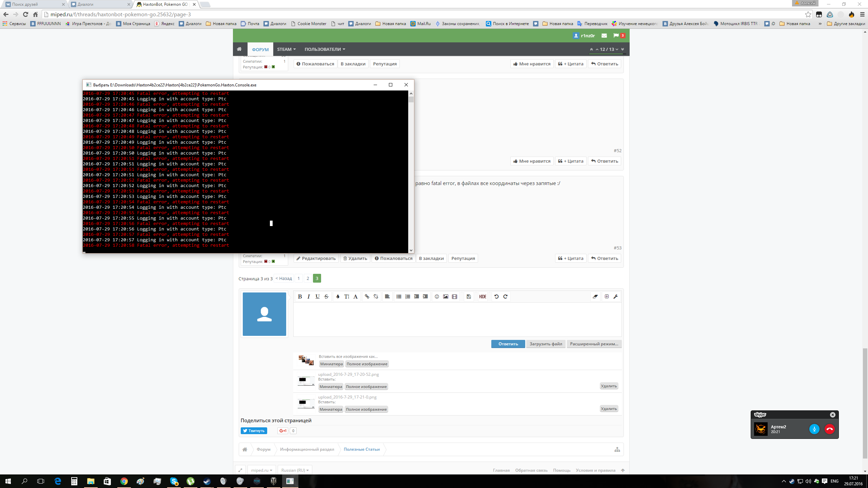
Task: Click the Загрузить файл button
Action: (x=546, y=344)
